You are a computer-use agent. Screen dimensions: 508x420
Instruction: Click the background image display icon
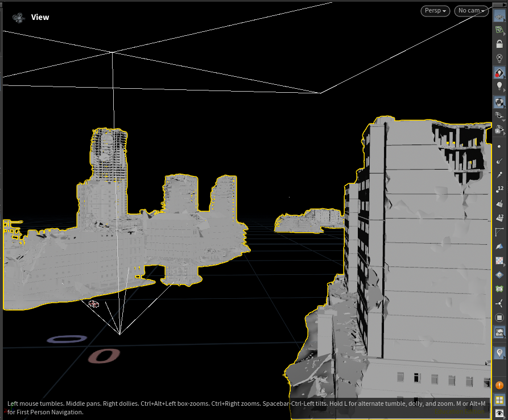pyautogui.click(x=499, y=332)
